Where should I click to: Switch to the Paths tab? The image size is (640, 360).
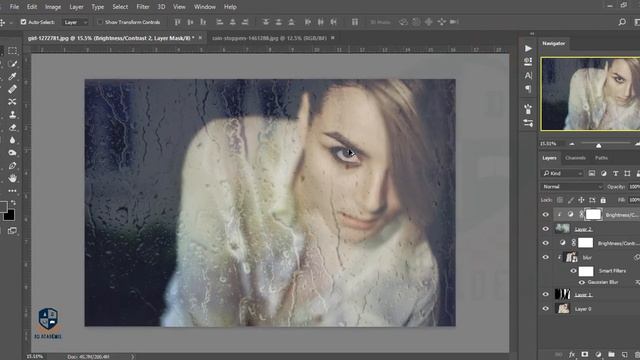[x=601, y=158]
